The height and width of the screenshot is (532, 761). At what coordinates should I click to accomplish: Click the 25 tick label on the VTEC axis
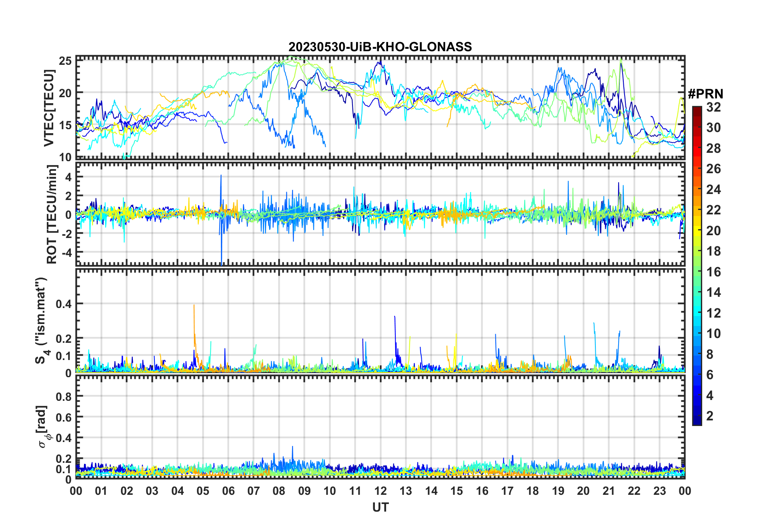(65, 61)
